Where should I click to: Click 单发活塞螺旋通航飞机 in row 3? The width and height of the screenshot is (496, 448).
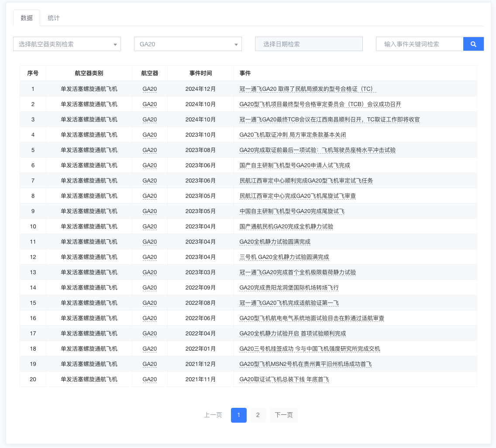coord(89,120)
